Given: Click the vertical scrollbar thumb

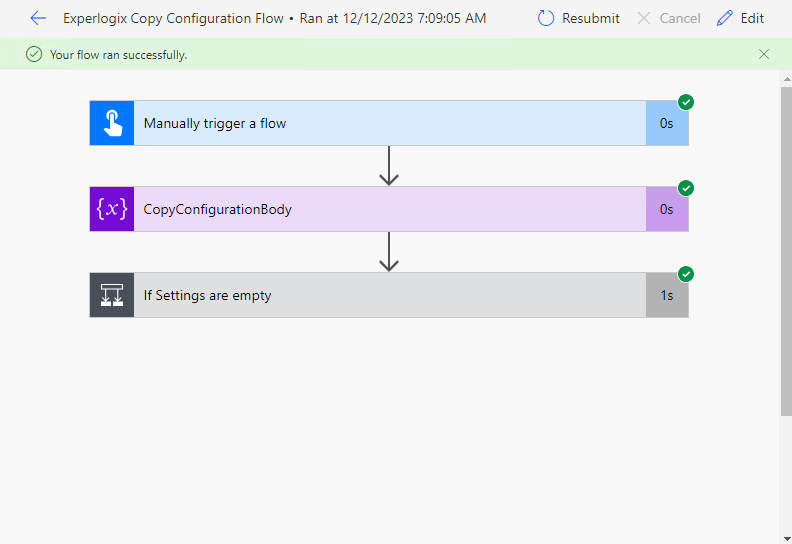Looking at the screenshot, I should [x=786, y=251].
